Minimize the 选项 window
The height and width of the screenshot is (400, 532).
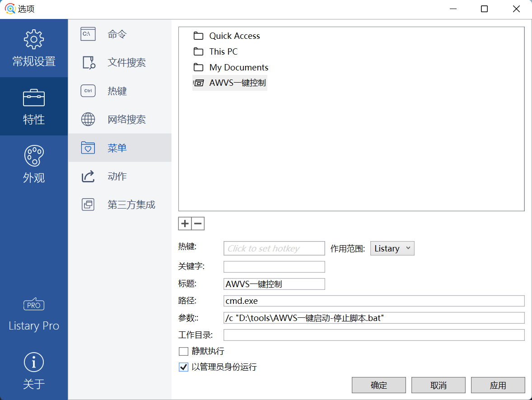pos(453,9)
